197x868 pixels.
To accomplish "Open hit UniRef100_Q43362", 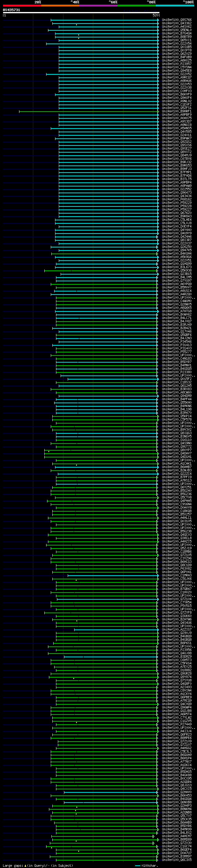I will click(x=176, y=23).
